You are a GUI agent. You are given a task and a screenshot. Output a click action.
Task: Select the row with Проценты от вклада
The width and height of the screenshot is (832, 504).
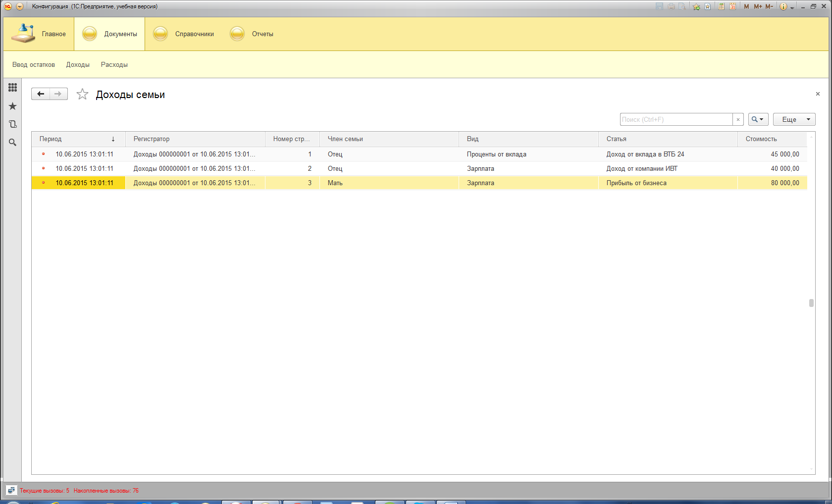(x=496, y=154)
